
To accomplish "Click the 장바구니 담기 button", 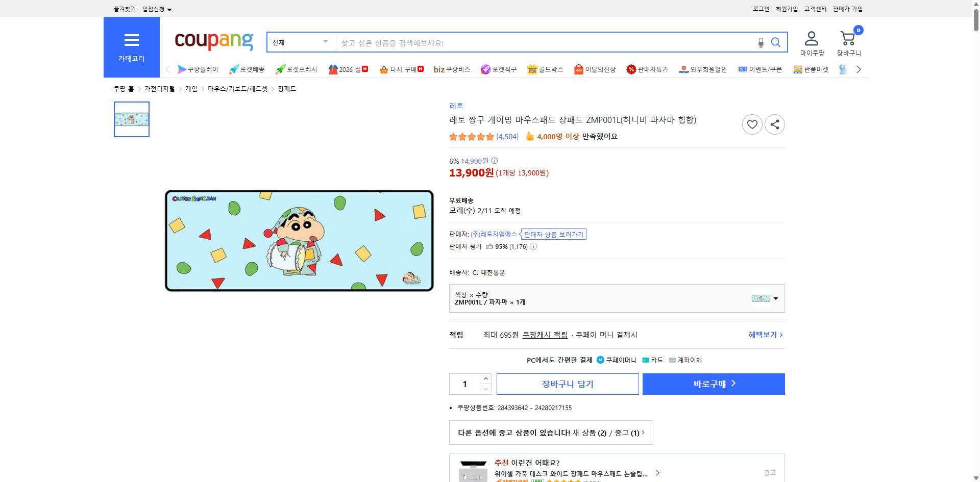I will pyautogui.click(x=567, y=384).
